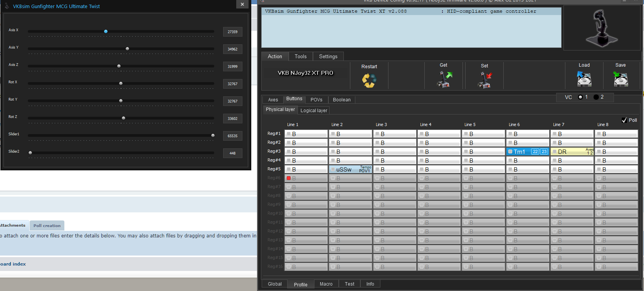
Task: Click the Reg#4 Line 8 B cell
Action: [616, 160]
